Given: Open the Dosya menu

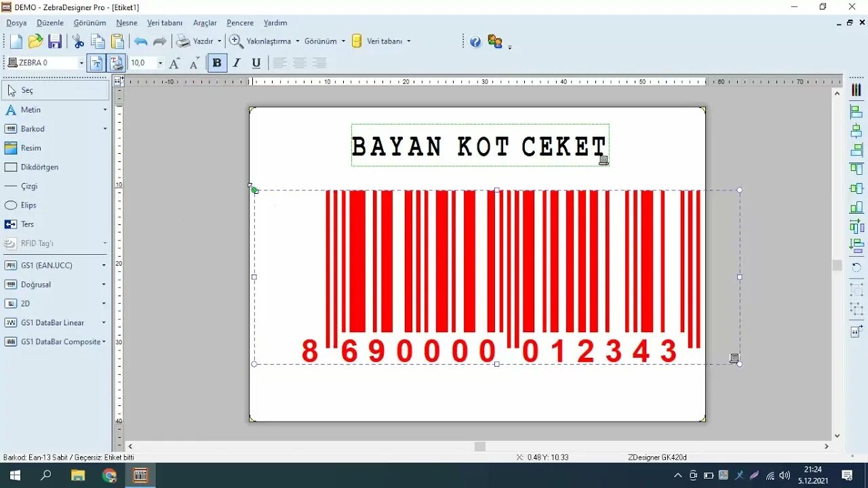Looking at the screenshot, I should [16, 23].
